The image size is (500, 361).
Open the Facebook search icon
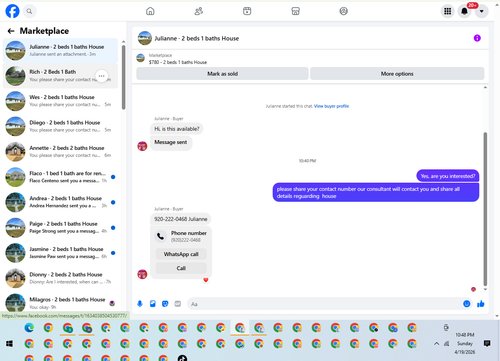click(30, 11)
